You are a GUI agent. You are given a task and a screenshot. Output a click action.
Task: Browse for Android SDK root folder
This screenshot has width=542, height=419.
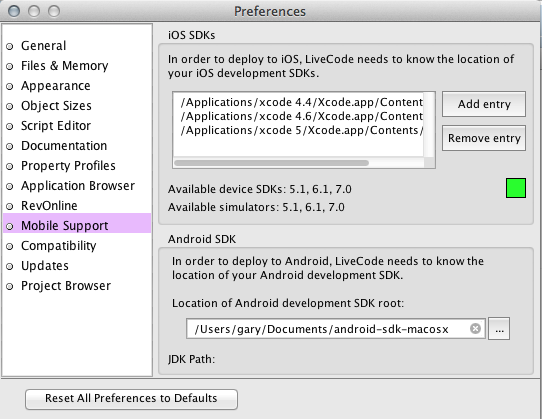499,329
